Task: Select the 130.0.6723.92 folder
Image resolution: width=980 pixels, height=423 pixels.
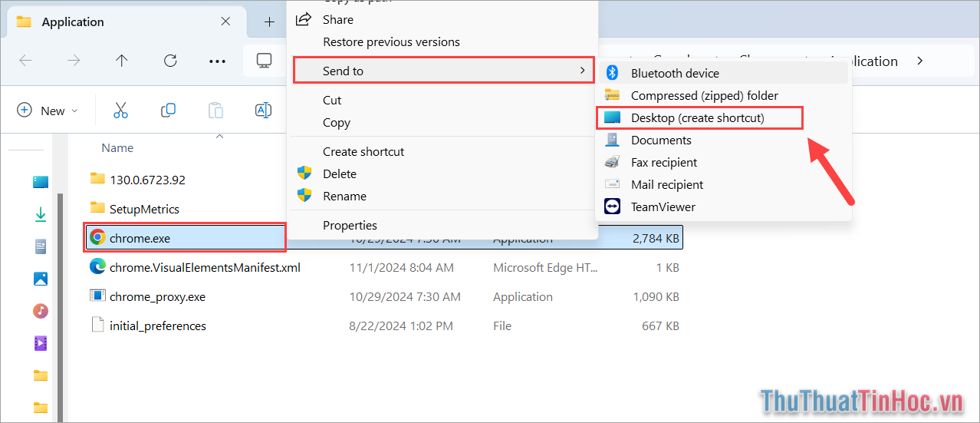Action: pyautogui.click(x=147, y=180)
